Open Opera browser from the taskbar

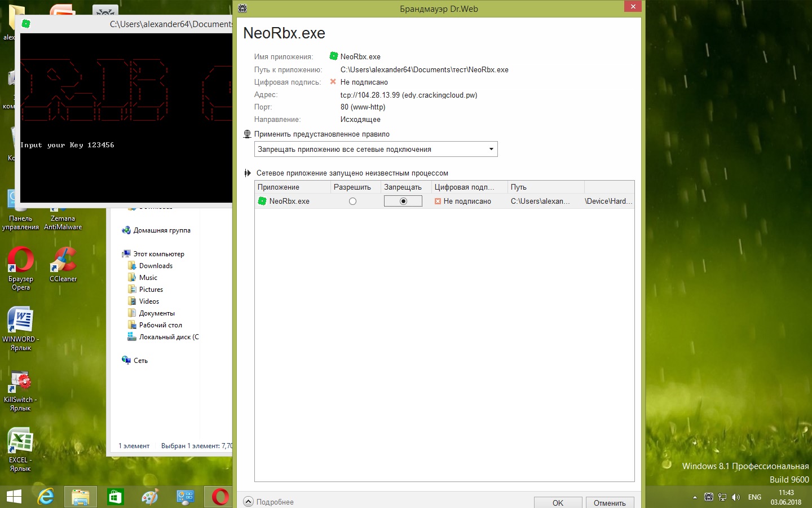coord(220,497)
